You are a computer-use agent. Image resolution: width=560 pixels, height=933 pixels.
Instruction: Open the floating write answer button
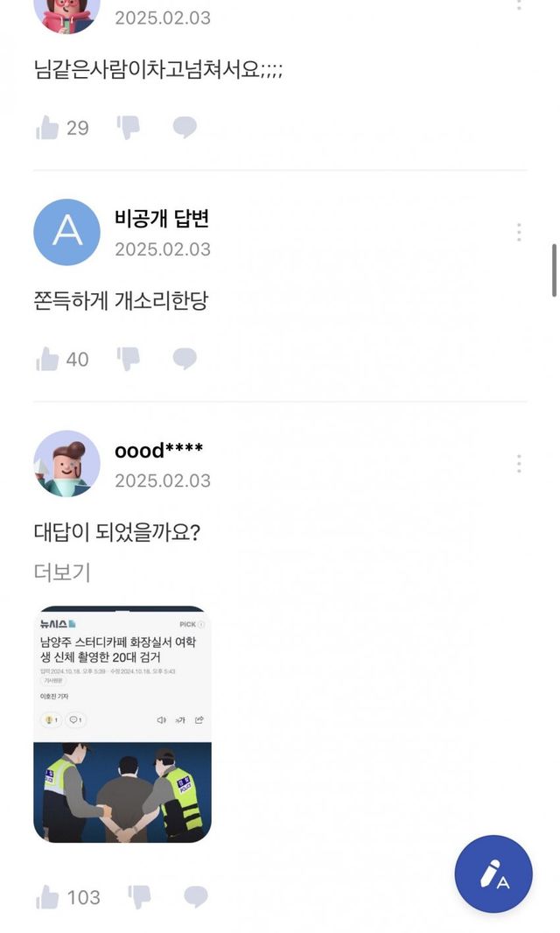493,874
